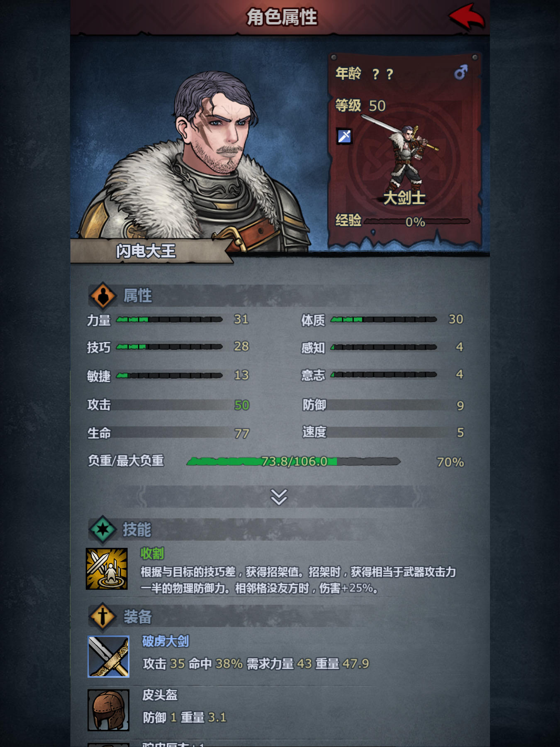Tap the 收割 skill title
The width and height of the screenshot is (560, 747).
(152, 553)
